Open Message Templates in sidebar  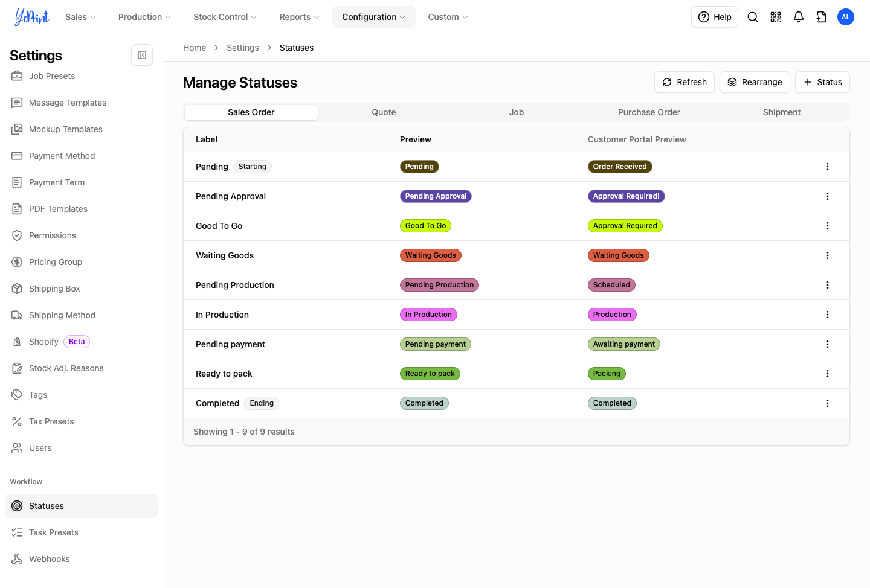81,103
